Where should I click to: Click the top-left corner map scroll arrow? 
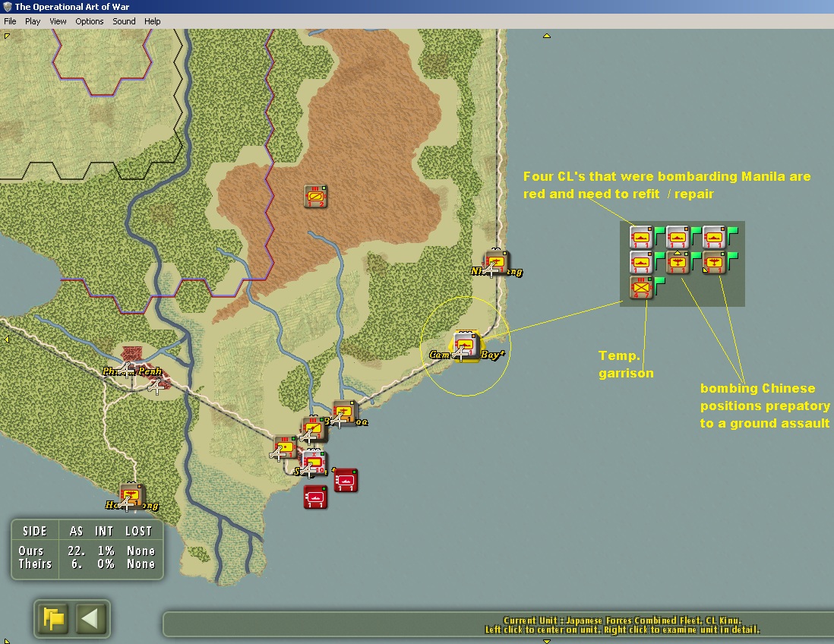tap(7, 36)
